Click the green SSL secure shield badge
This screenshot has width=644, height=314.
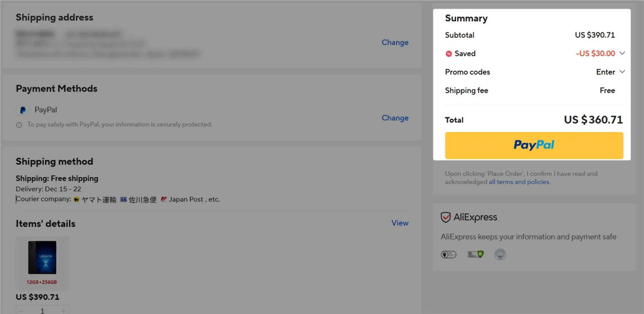tap(475, 254)
